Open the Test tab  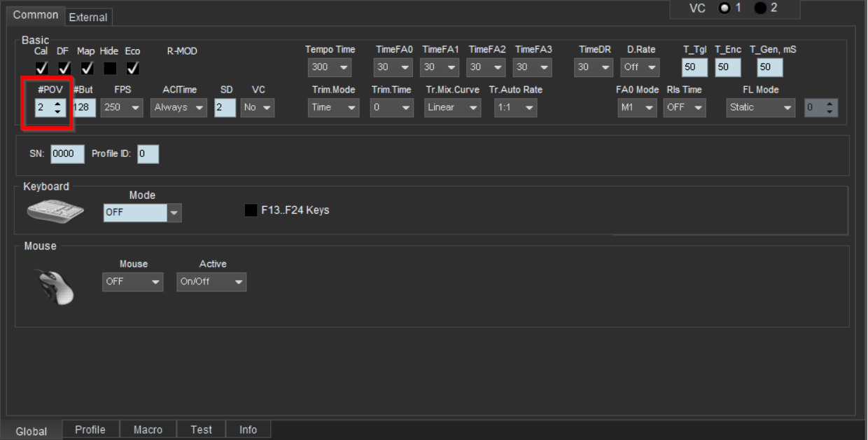(x=202, y=429)
